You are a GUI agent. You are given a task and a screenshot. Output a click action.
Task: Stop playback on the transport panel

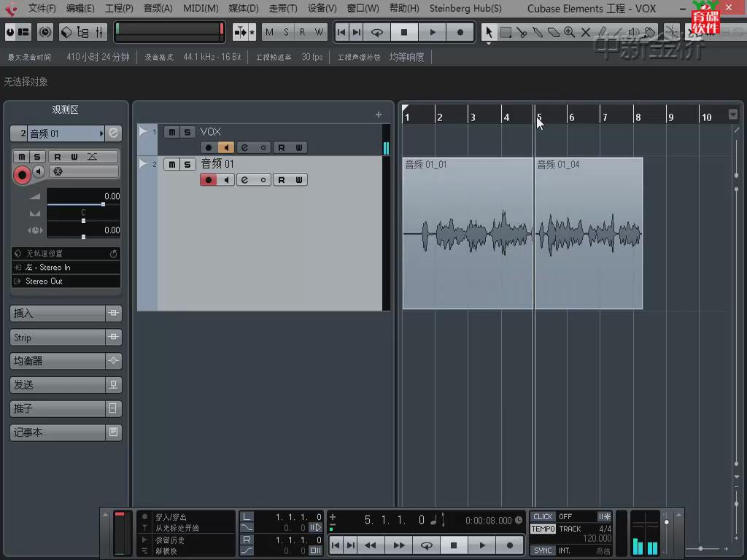pos(454,545)
